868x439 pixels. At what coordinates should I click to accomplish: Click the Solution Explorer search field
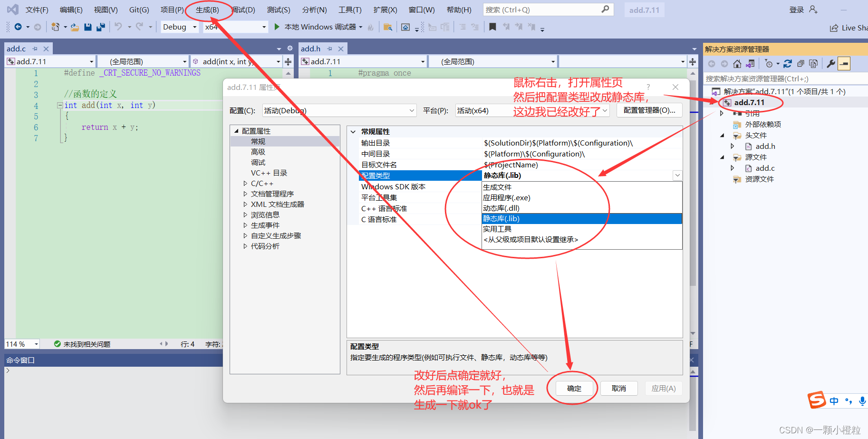coord(780,79)
